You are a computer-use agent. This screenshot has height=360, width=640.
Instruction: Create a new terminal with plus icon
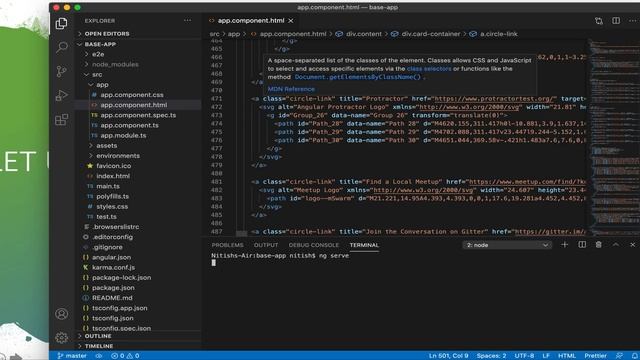click(x=564, y=244)
